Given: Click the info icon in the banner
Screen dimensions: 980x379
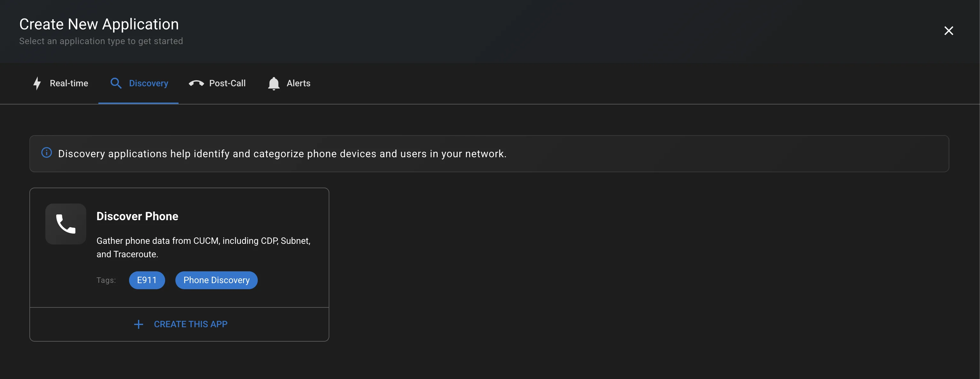Looking at the screenshot, I should [x=46, y=153].
